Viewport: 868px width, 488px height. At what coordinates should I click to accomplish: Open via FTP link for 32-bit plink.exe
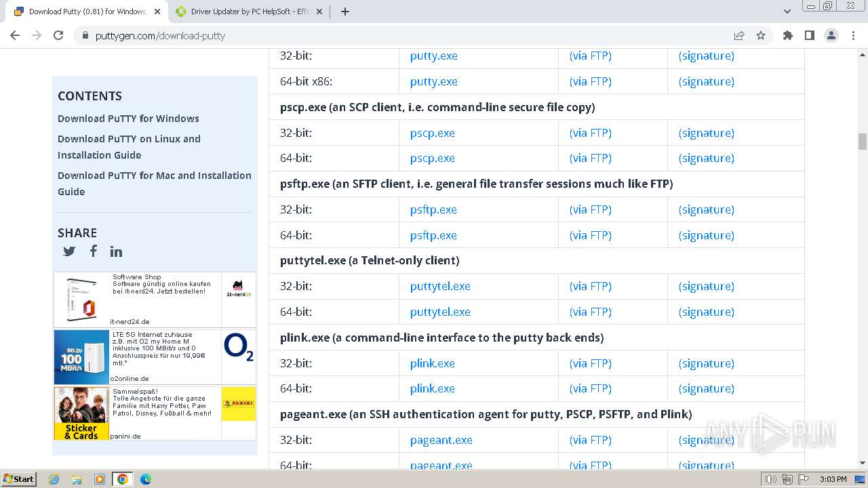click(591, 363)
